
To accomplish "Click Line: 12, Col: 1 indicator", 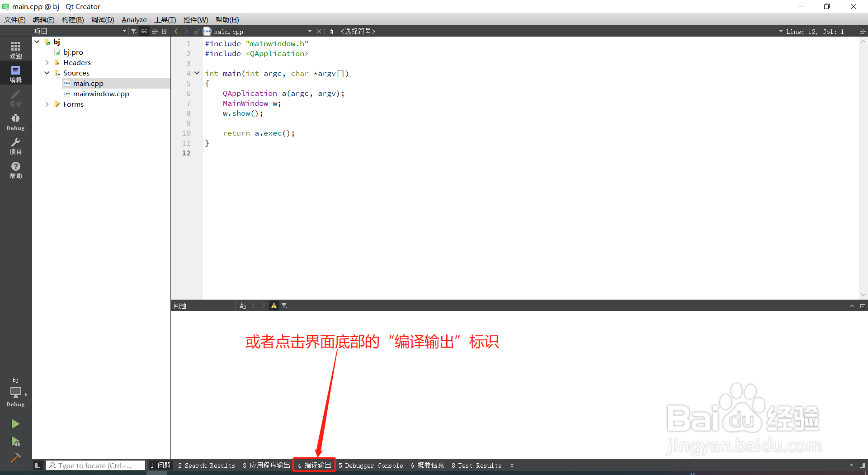I will pos(815,31).
